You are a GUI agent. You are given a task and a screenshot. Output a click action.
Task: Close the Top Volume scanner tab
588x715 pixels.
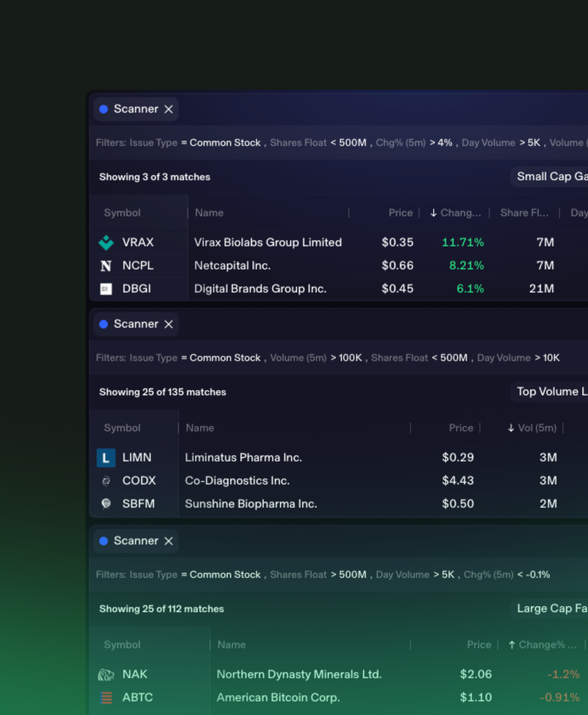pos(168,324)
